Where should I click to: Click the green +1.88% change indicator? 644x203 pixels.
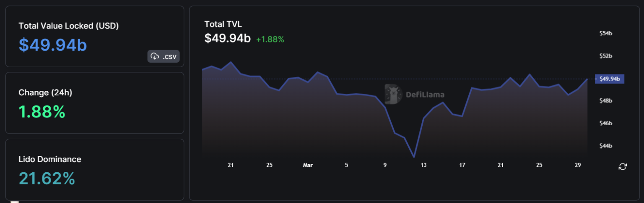tap(270, 39)
